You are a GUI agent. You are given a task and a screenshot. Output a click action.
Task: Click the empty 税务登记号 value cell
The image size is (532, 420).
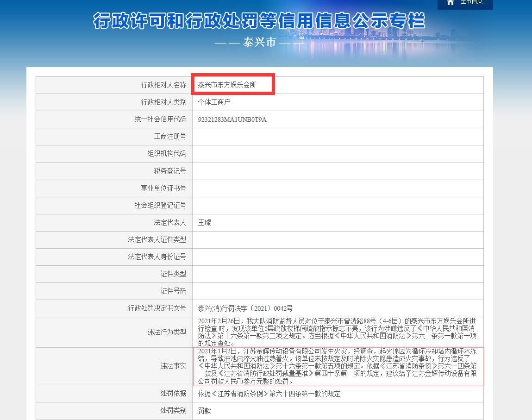click(x=338, y=171)
